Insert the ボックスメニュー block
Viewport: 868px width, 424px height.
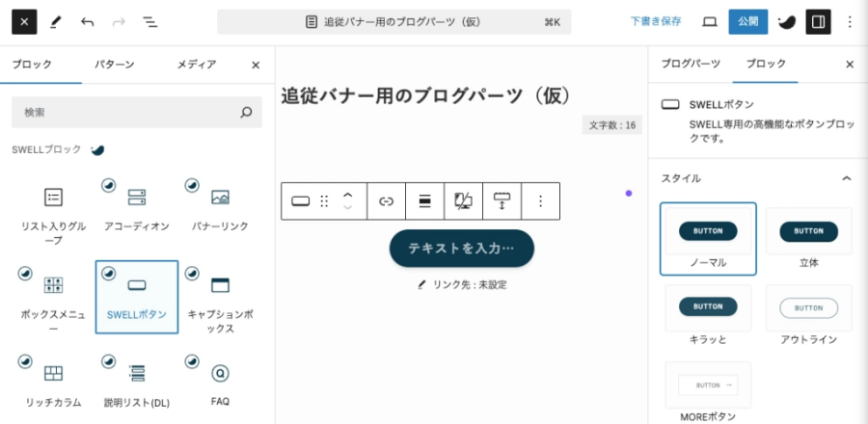pos(54,298)
